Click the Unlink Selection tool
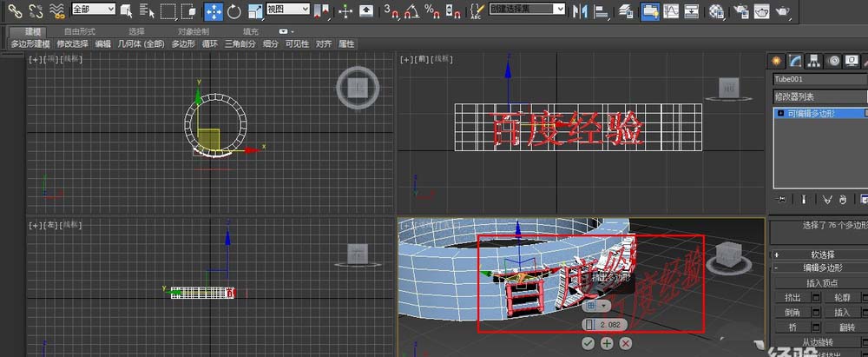This screenshot has height=357, width=868. (36, 10)
